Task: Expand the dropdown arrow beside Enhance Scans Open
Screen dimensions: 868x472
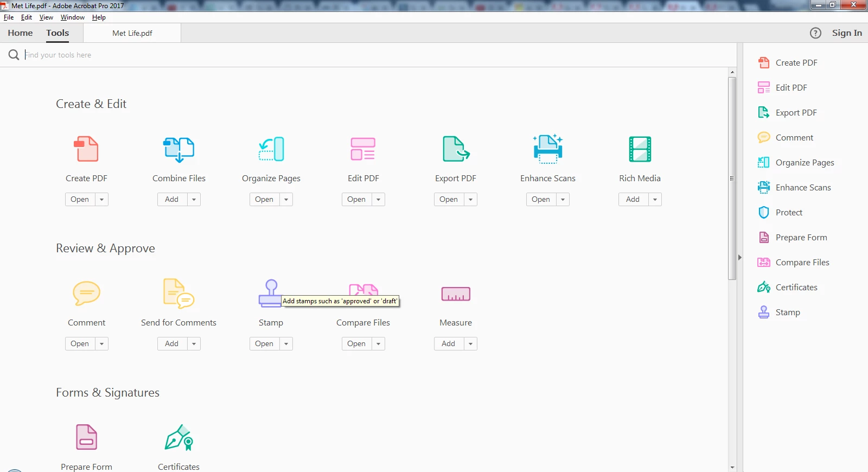Action: [563, 200]
